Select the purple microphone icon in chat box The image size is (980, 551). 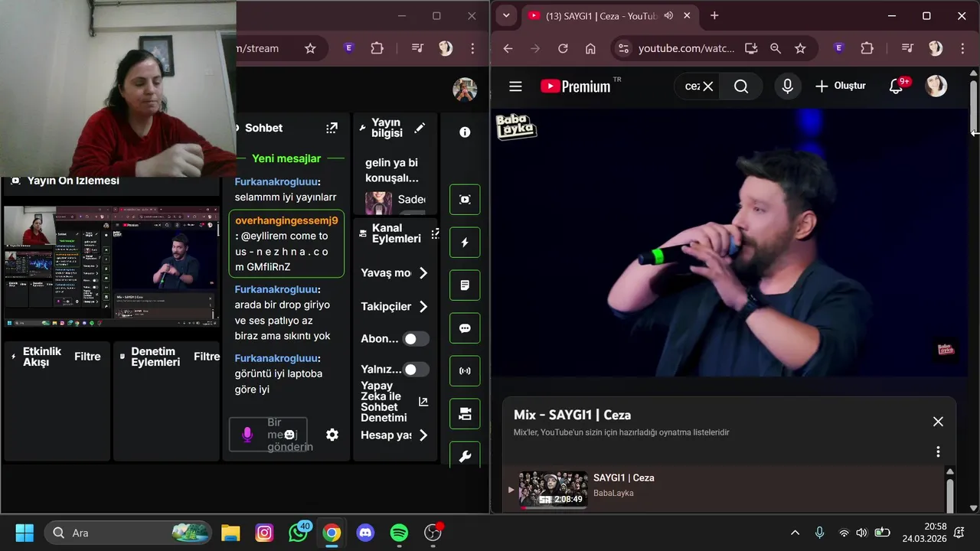point(247,435)
